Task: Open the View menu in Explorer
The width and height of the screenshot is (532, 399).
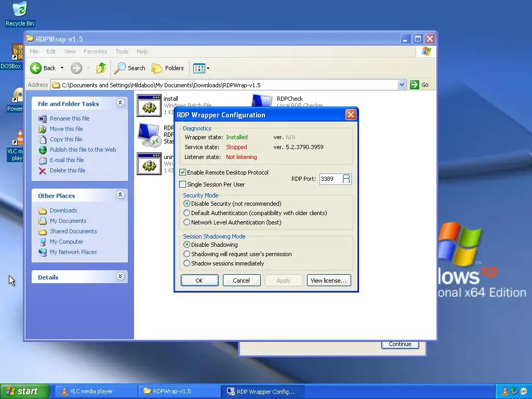Action: (x=70, y=51)
